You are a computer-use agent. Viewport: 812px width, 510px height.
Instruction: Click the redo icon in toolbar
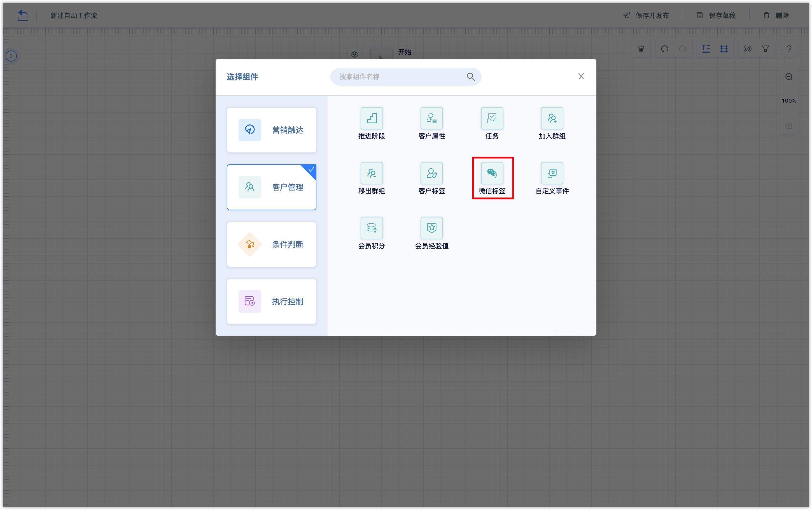coord(682,49)
